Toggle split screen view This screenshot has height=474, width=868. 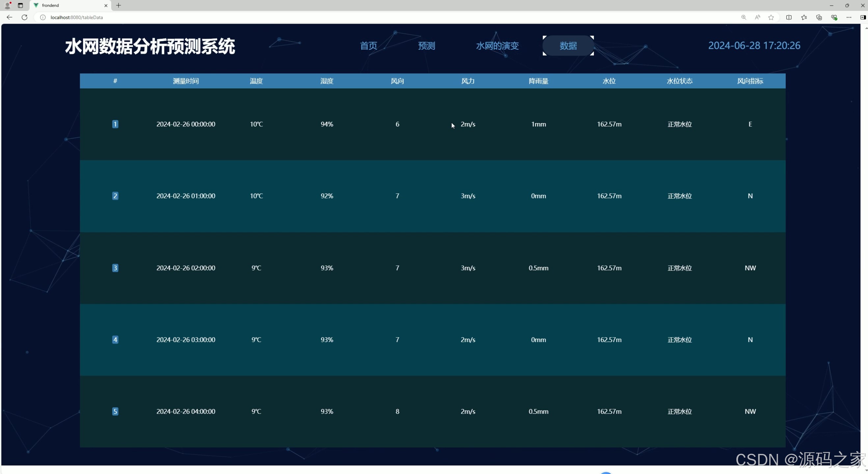[x=789, y=17]
